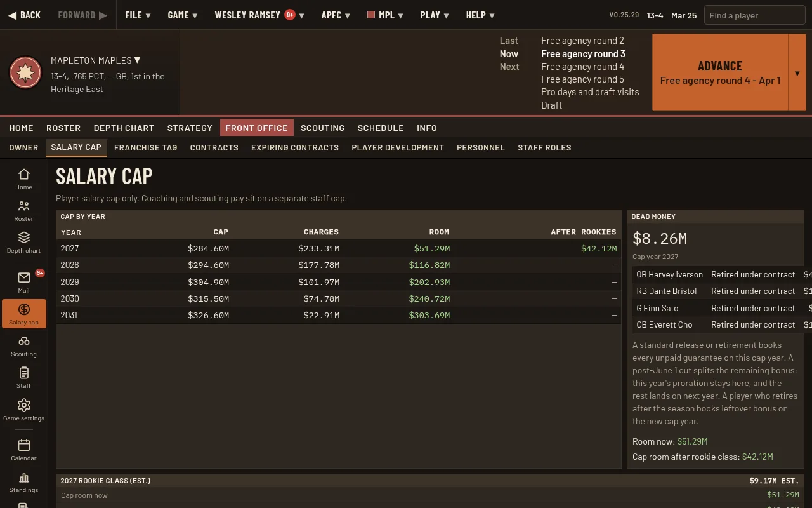Click the Forward arrow button
Screen dimensions: 812x508
[x=82, y=15]
